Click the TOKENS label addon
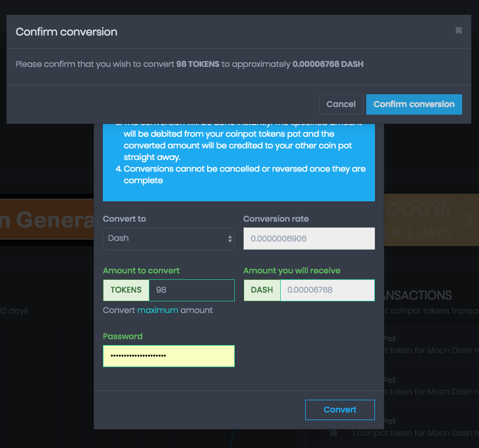 tap(126, 290)
